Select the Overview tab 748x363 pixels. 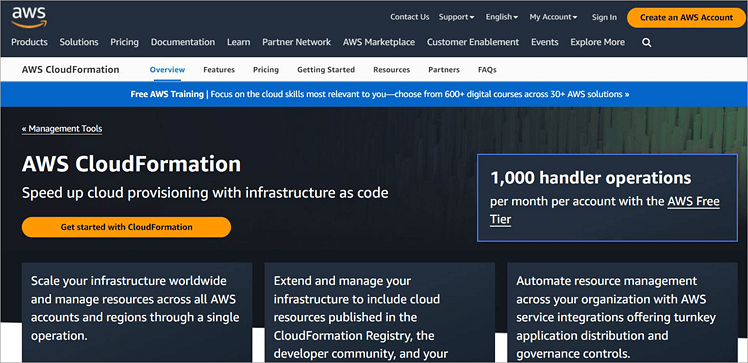[167, 70]
